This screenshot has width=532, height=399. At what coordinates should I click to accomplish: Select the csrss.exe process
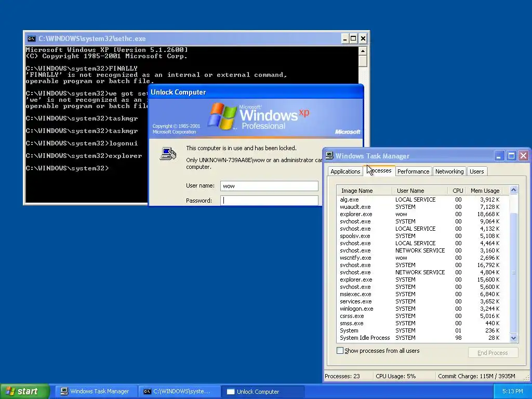click(422, 316)
